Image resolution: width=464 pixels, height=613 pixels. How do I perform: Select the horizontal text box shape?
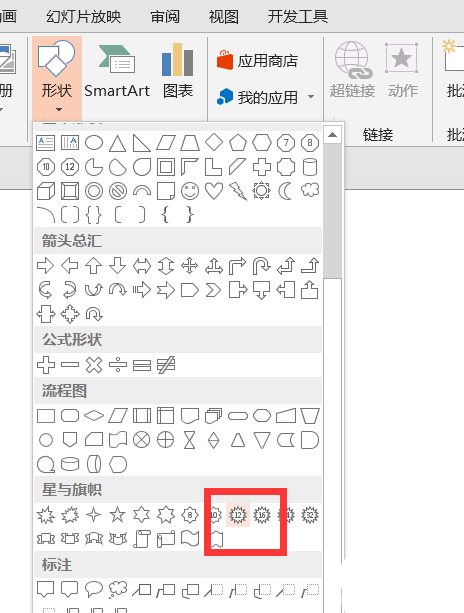(46, 143)
